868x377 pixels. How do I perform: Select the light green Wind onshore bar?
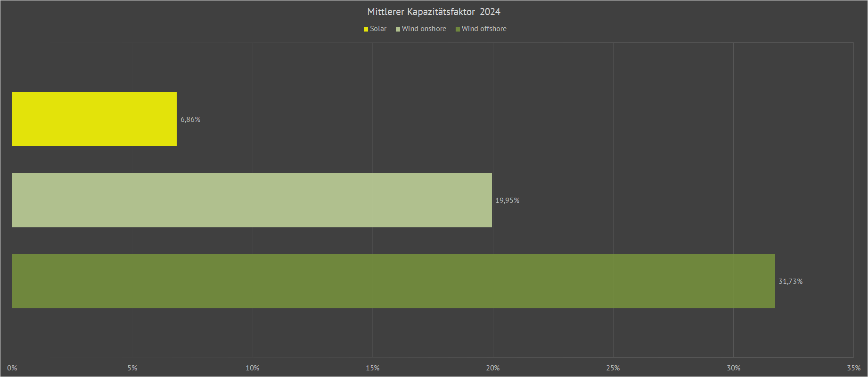pos(252,200)
